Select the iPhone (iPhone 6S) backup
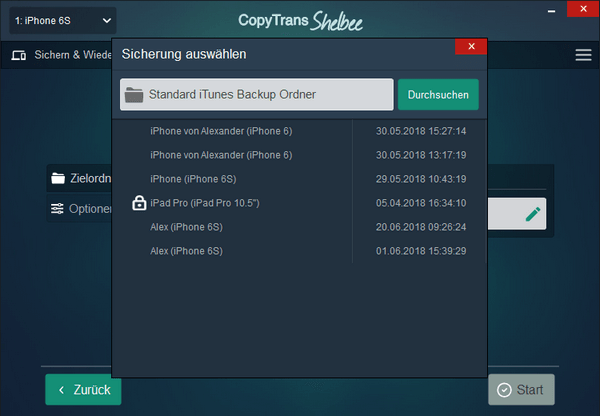This screenshot has height=416, width=600. pos(299,179)
